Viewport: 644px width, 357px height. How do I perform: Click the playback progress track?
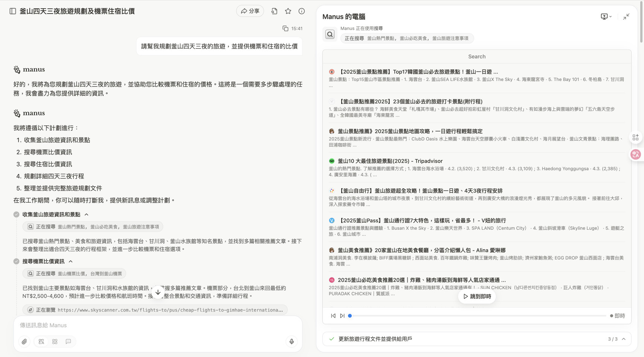point(478,316)
